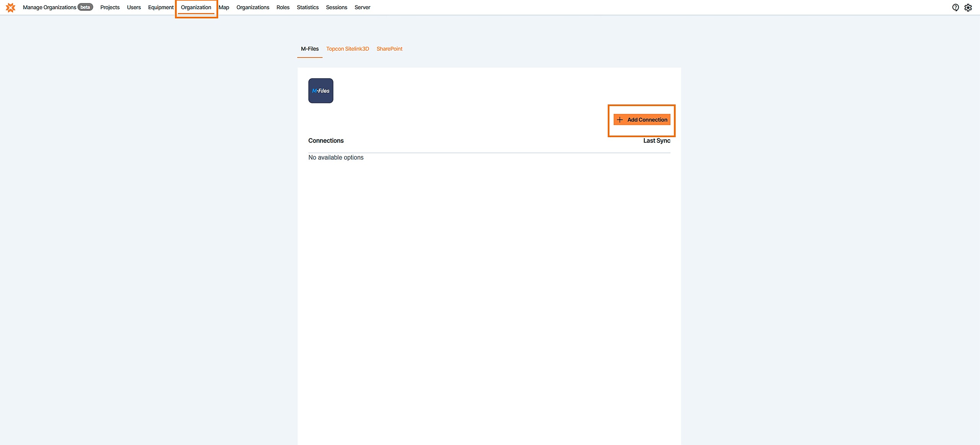Viewport: 980px width, 445px height.
Task: Open the help question mark icon
Action: click(955, 7)
